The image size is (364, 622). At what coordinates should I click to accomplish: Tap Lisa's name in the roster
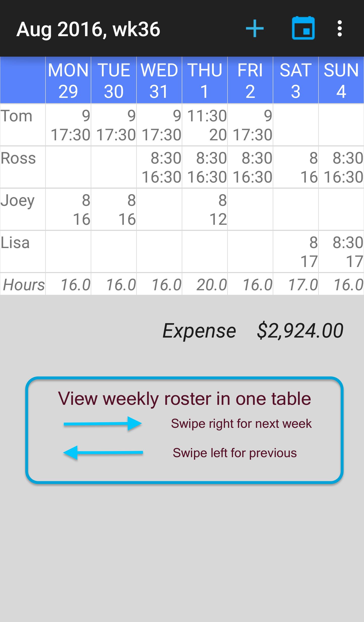coord(15,243)
